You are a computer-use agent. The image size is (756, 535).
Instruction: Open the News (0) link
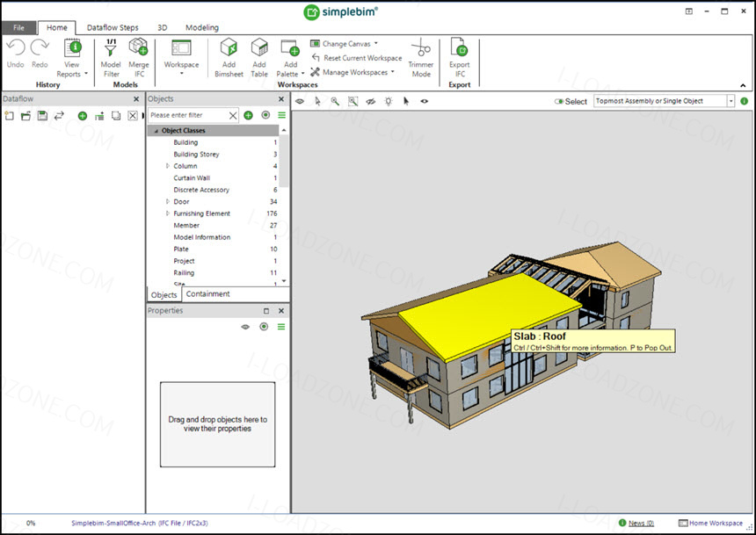[x=641, y=524]
